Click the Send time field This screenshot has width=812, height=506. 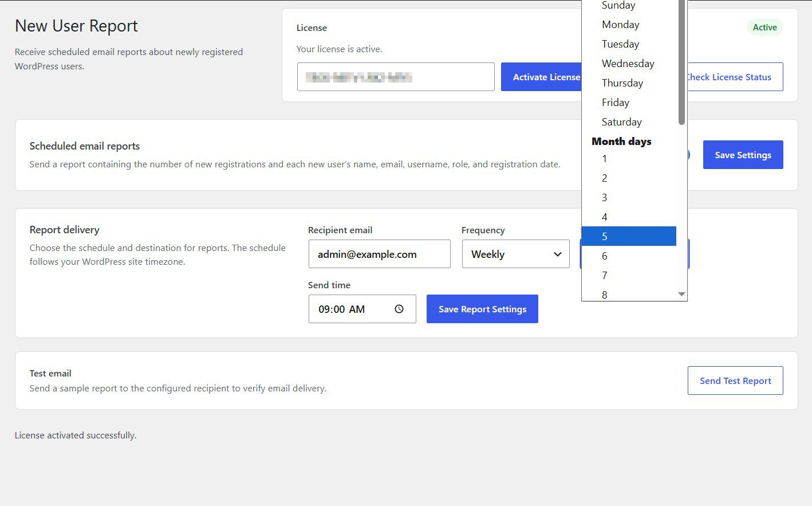362,309
